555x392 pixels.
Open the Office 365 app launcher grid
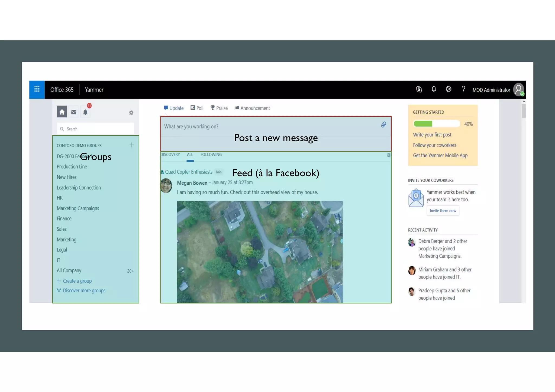click(x=37, y=89)
